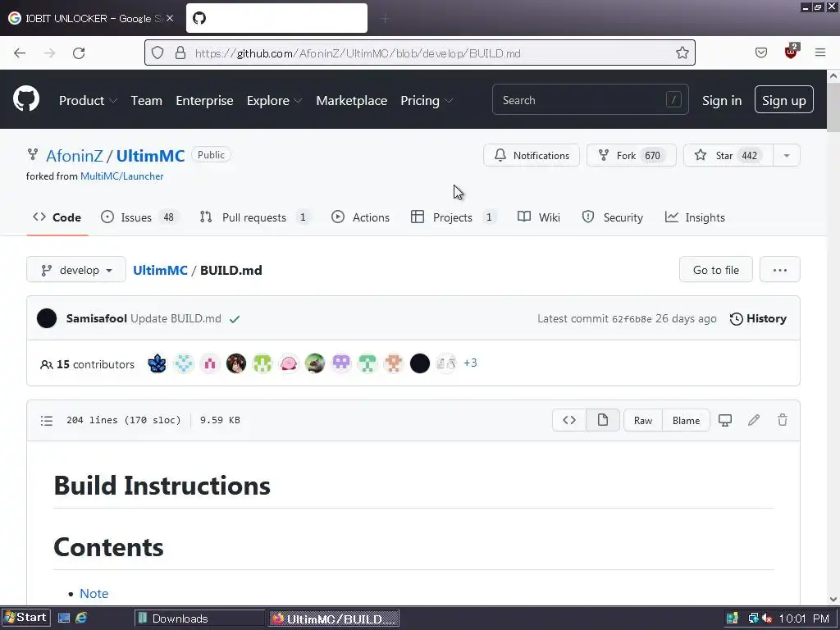Click Samisafool's black avatar in commit row
This screenshot has height=630, width=840.
click(x=47, y=318)
